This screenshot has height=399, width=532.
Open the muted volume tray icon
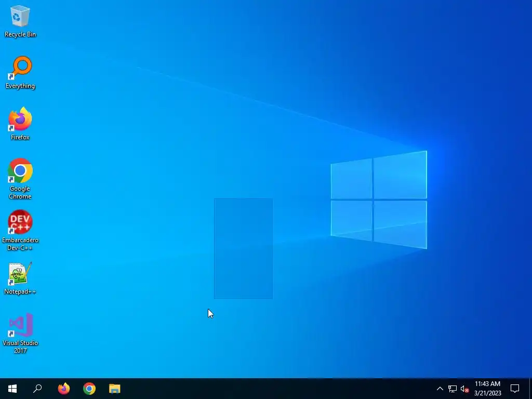(464, 389)
